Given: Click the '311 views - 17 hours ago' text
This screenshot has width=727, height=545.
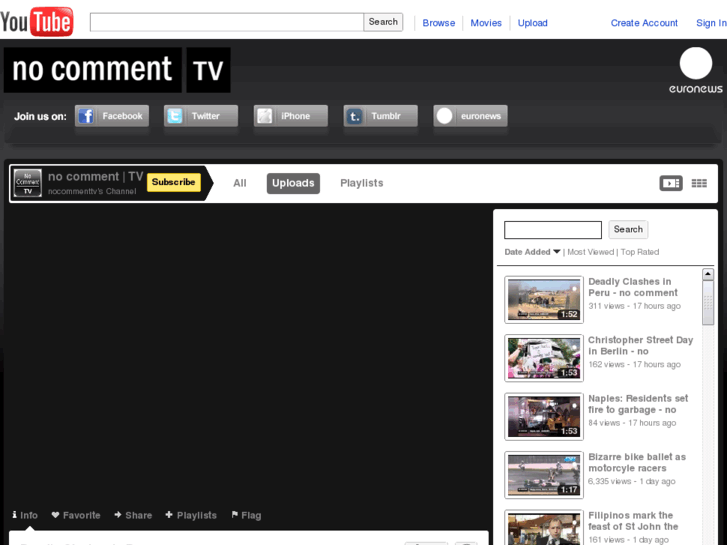Looking at the screenshot, I should pos(634,306).
